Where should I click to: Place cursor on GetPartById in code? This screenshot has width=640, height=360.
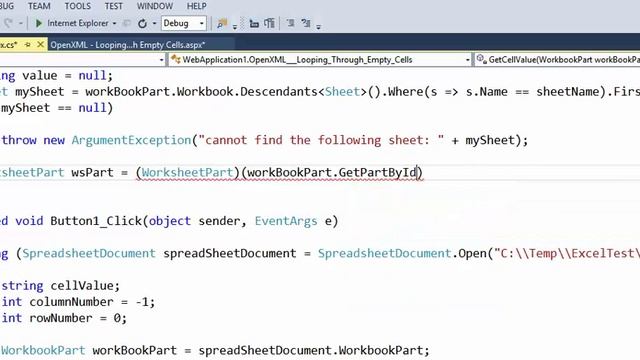click(x=378, y=172)
